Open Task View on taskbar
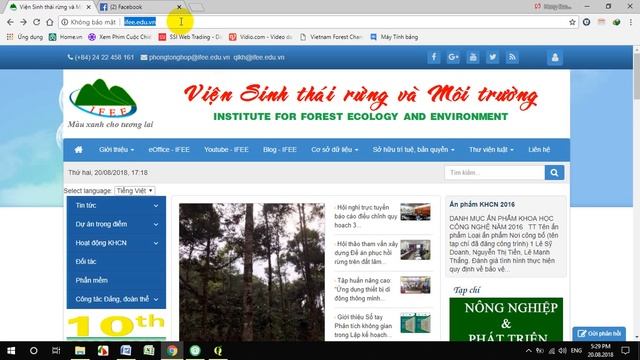Screen dimensions: 640x360 [x=56, y=351]
